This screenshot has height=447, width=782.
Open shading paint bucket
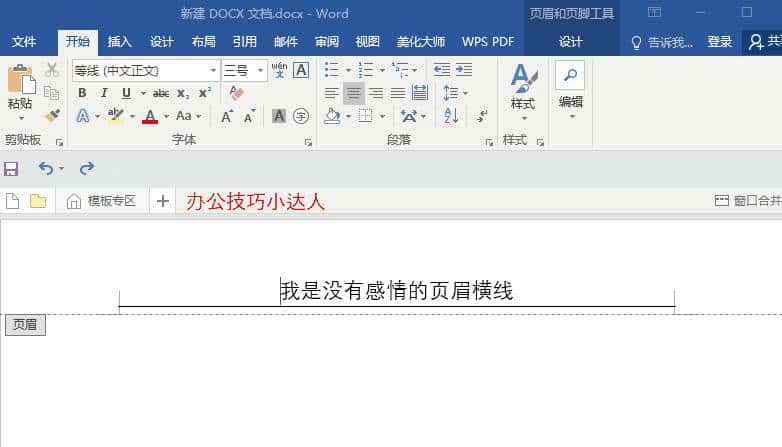coord(332,116)
